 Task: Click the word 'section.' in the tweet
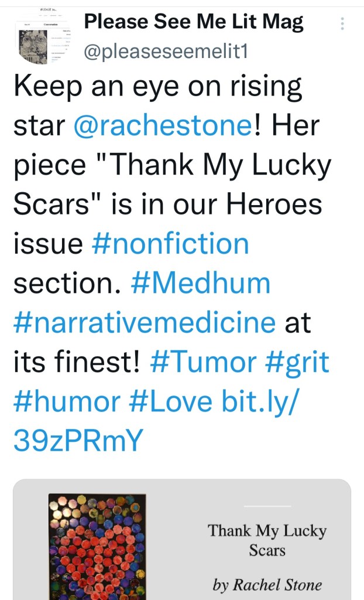(x=66, y=284)
